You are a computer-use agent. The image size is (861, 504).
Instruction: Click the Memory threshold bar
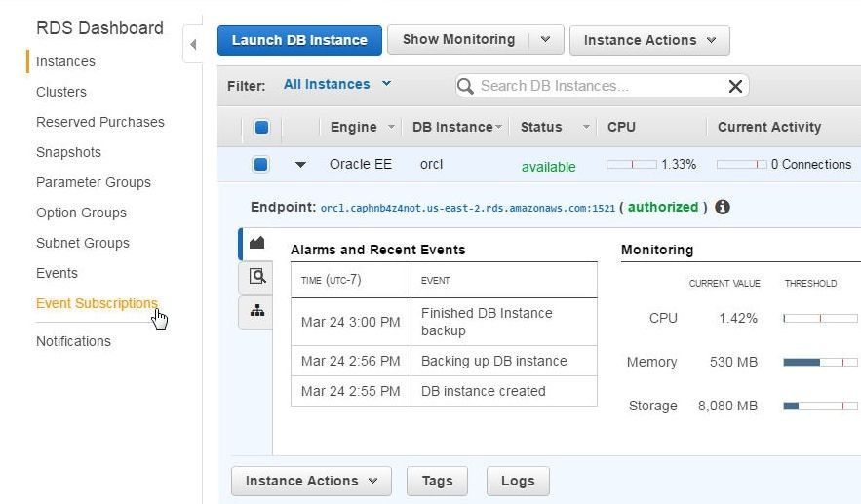(x=820, y=362)
